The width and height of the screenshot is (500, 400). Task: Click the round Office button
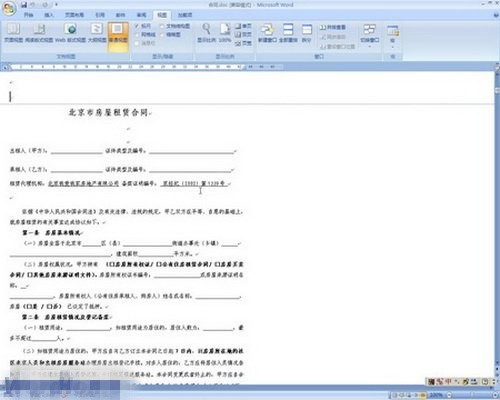(x=9, y=8)
